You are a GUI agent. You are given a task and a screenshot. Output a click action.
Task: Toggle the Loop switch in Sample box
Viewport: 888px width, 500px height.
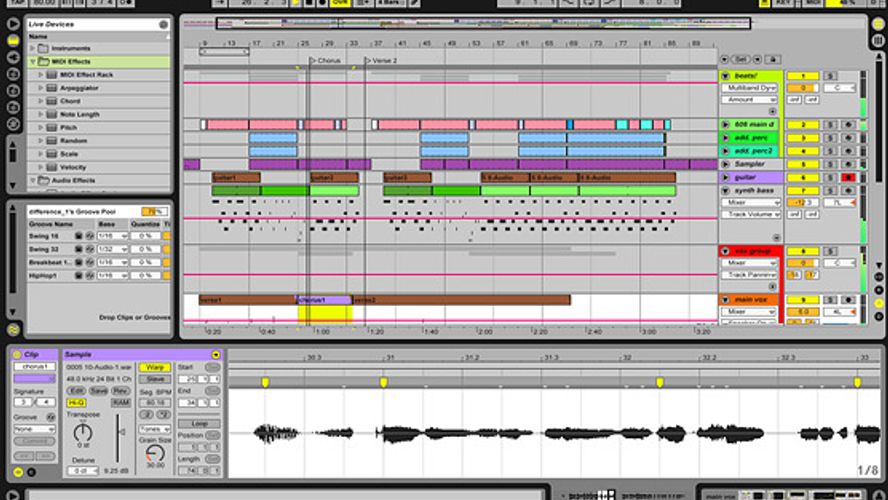tap(199, 424)
